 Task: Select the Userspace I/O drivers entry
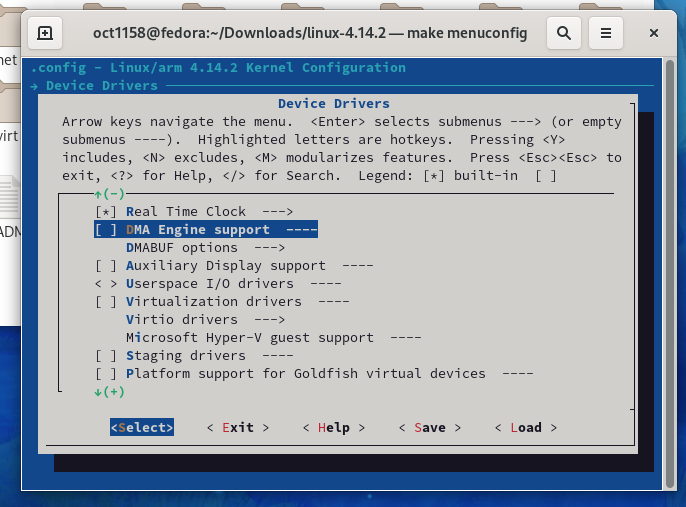click(218, 283)
